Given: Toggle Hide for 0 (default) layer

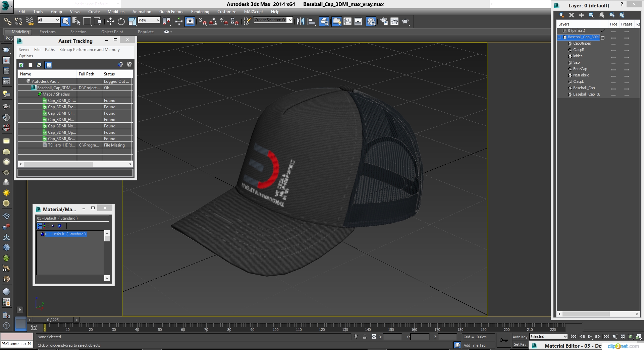Looking at the screenshot, I should 613,31.
